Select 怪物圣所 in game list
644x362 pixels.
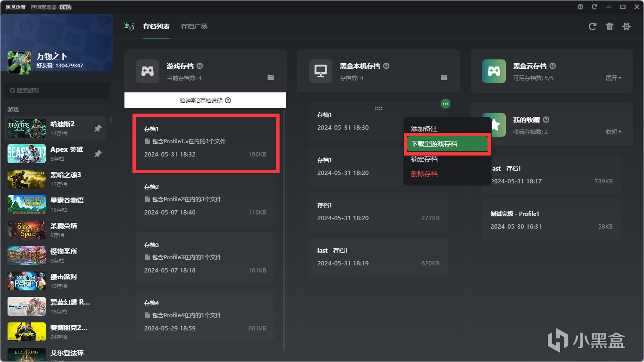(x=55, y=255)
